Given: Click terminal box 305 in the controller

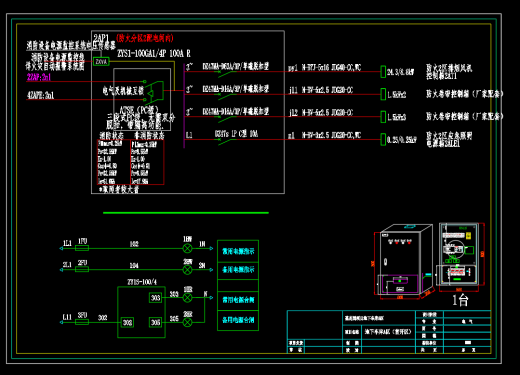Looking at the screenshot, I should point(155,322).
